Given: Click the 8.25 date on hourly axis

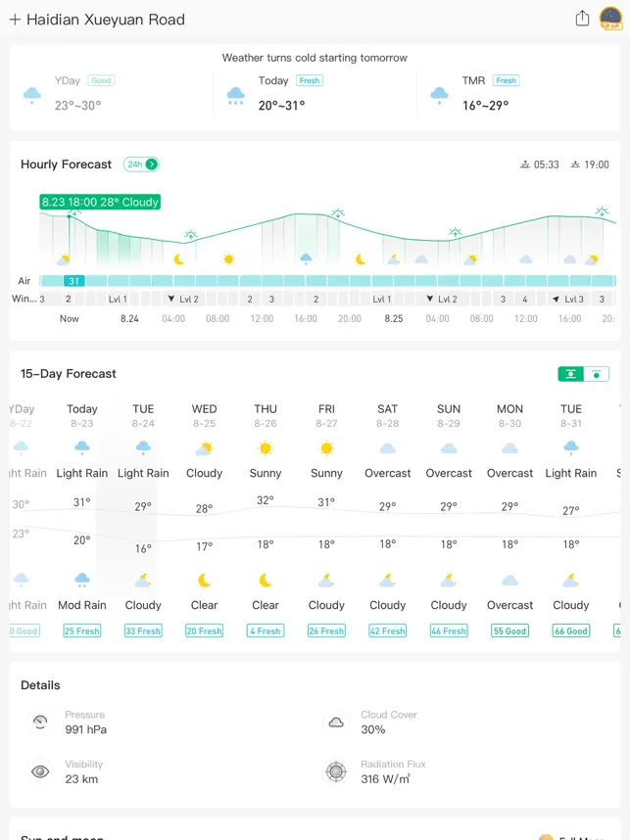Looking at the screenshot, I should click(394, 319).
